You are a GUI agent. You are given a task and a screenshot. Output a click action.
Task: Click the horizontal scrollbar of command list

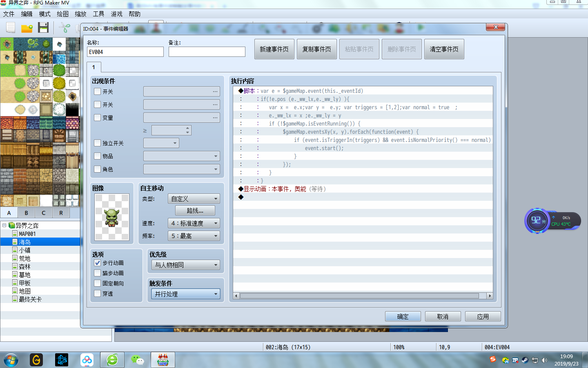coord(359,296)
